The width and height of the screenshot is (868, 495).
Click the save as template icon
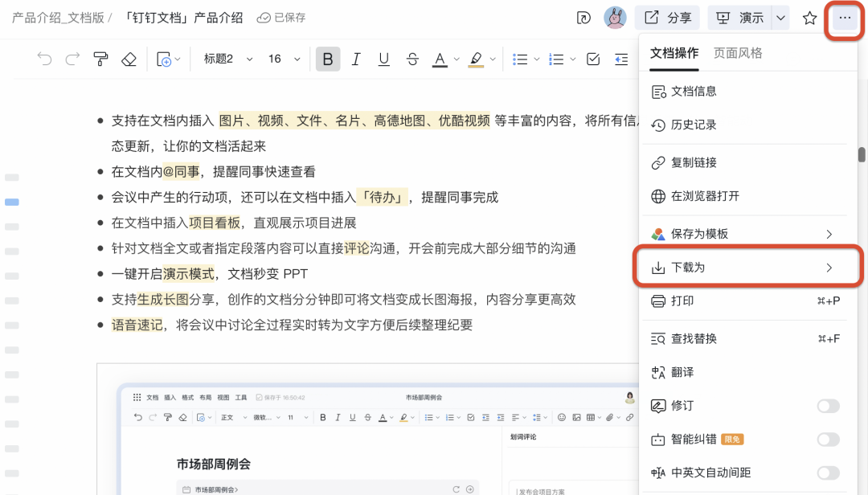coord(658,234)
